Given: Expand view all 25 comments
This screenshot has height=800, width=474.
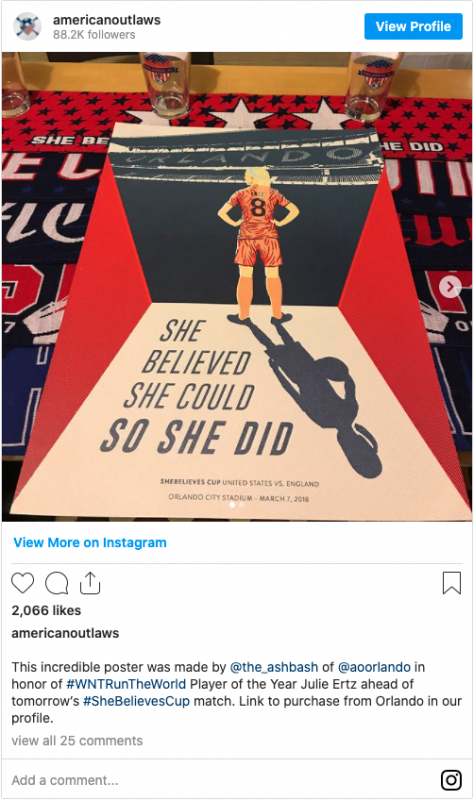Looking at the screenshot, I should pyautogui.click(x=77, y=740).
